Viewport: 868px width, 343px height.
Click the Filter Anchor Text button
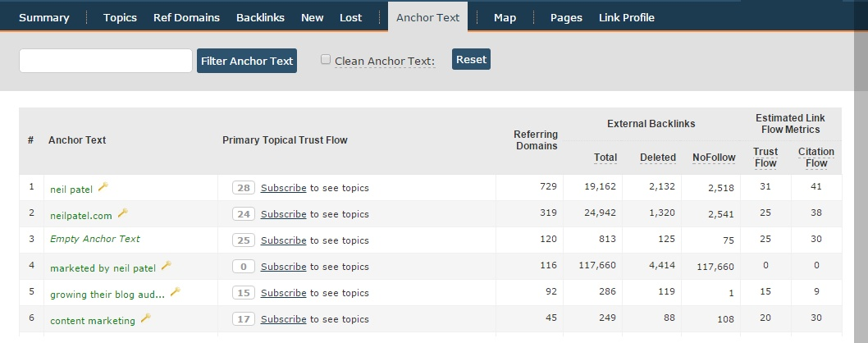247,61
